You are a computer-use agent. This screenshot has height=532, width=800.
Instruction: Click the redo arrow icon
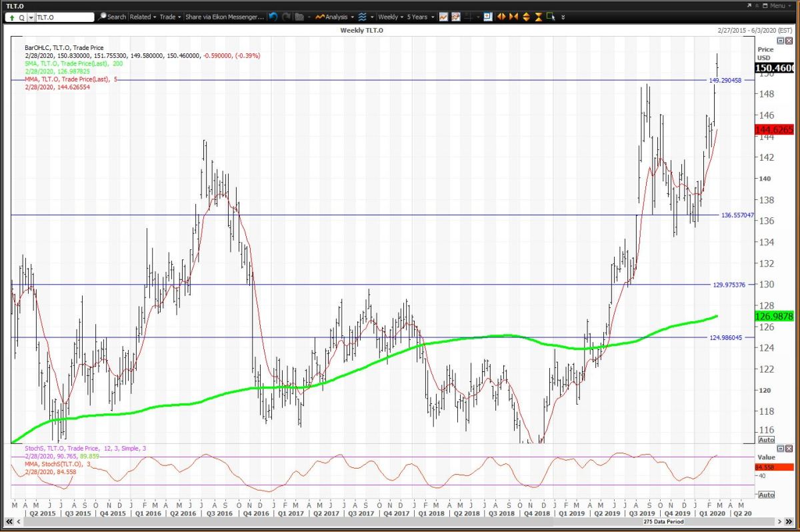(x=286, y=17)
